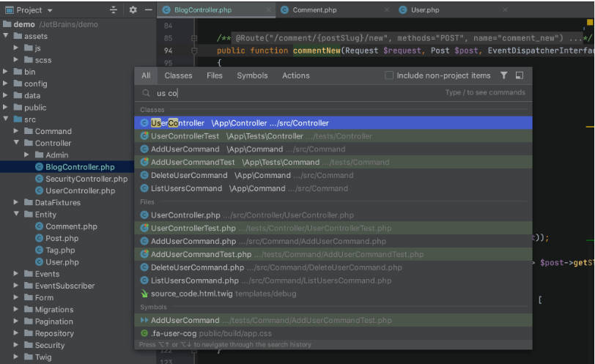Open AddUserCommand.php file result
Viewport: 595px width, 364px height.
[333, 241]
